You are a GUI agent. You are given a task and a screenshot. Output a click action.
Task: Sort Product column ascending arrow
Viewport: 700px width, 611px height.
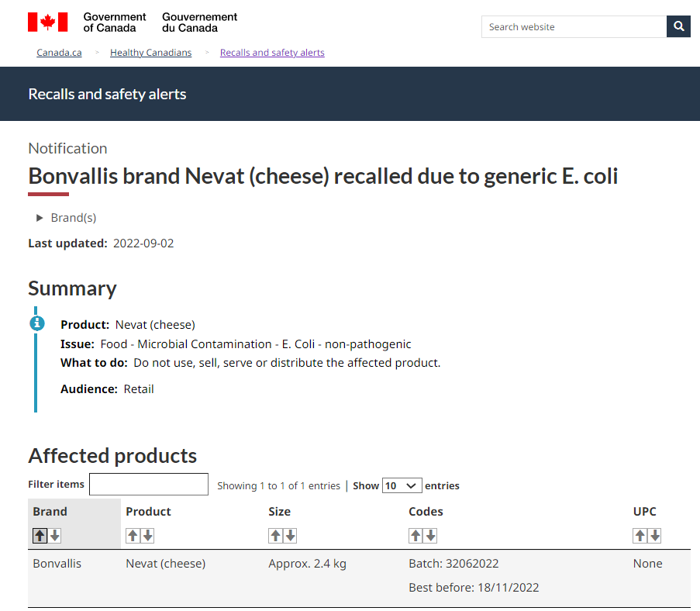pos(133,535)
